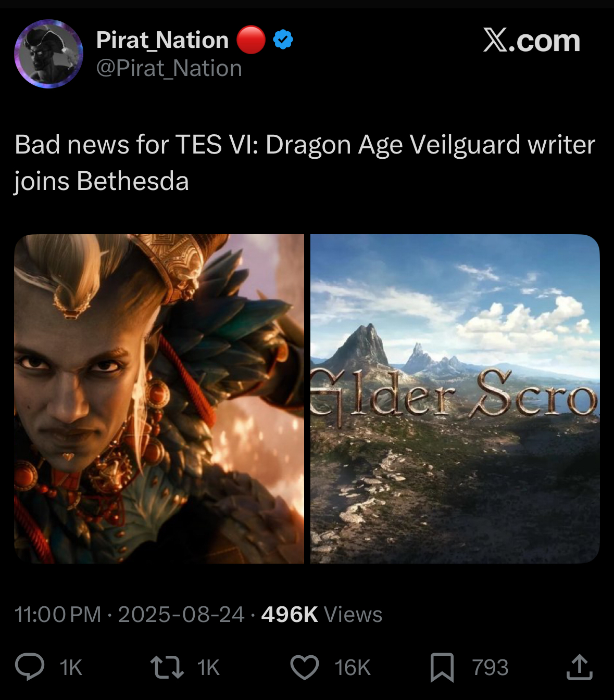Click the blue verified checkmark badge

click(x=283, y=40)
